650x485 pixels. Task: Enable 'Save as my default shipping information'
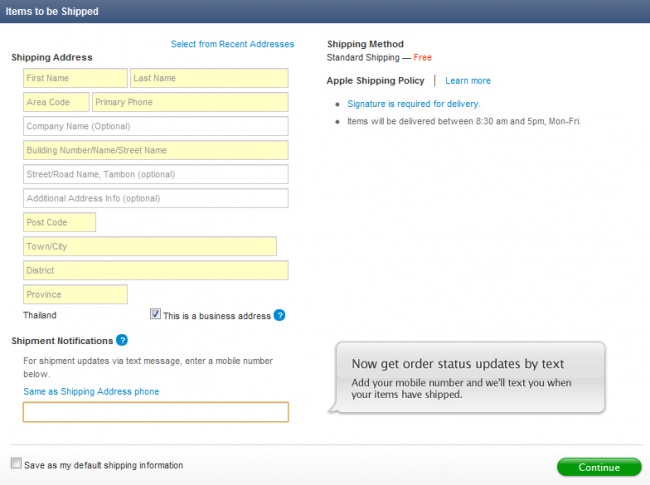click(x=16, y=464)
